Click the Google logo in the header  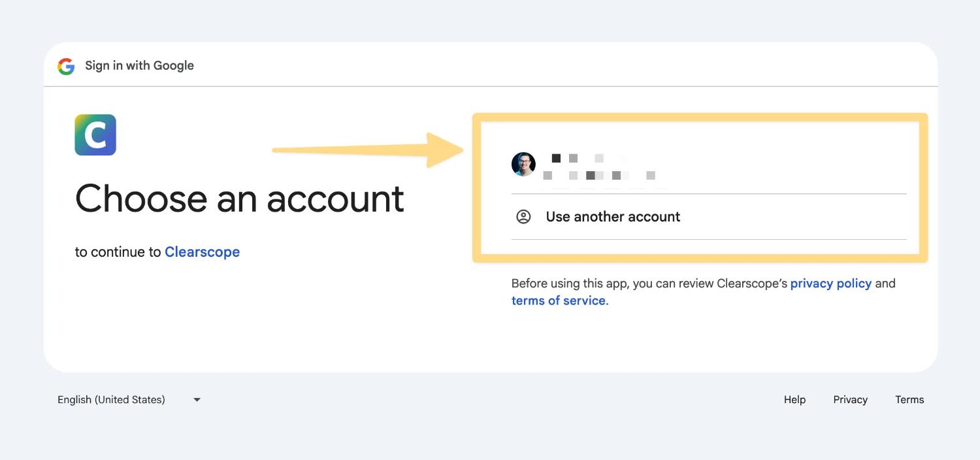[66, 66]
